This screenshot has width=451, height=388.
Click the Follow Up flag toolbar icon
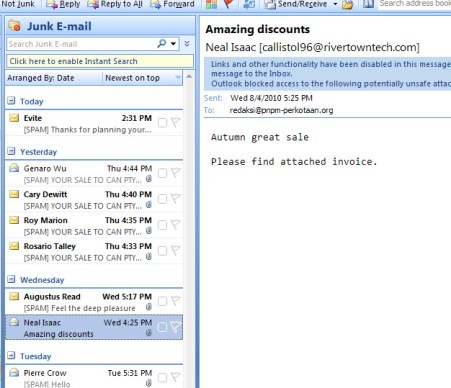pos(228,4)
